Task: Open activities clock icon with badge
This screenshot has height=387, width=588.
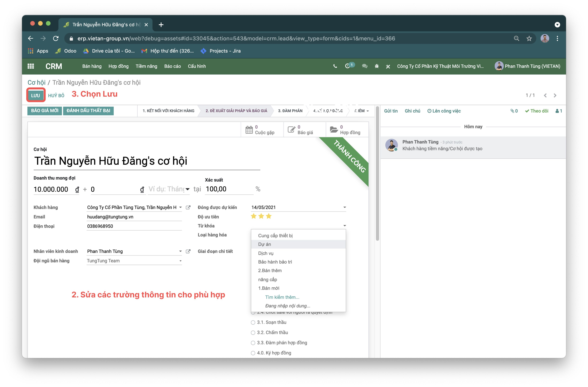Action: (347, 66)
